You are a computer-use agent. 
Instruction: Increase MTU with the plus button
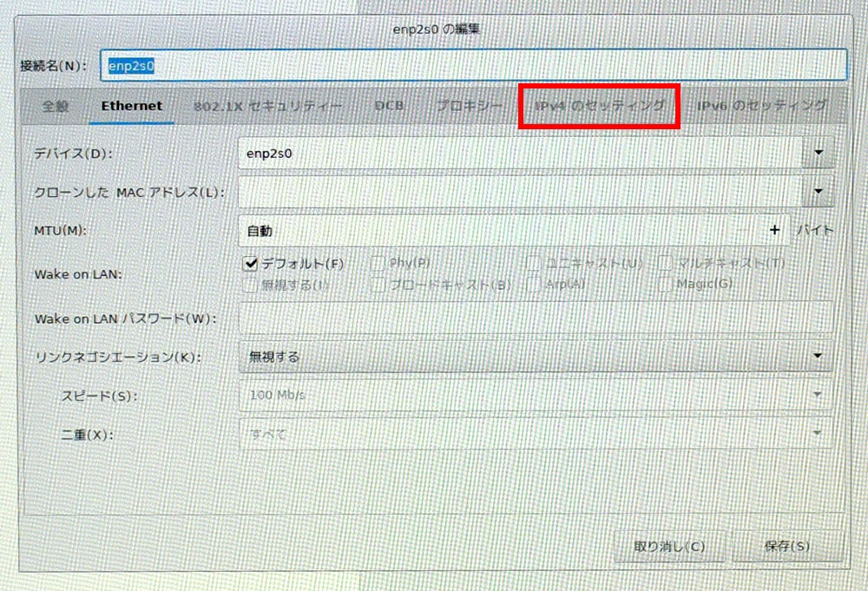coord(774,230)
